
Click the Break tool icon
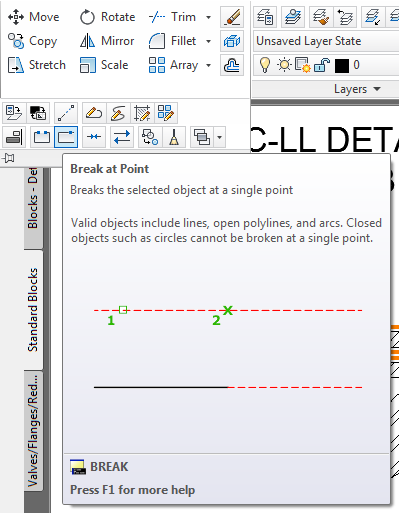click(42, 137)
